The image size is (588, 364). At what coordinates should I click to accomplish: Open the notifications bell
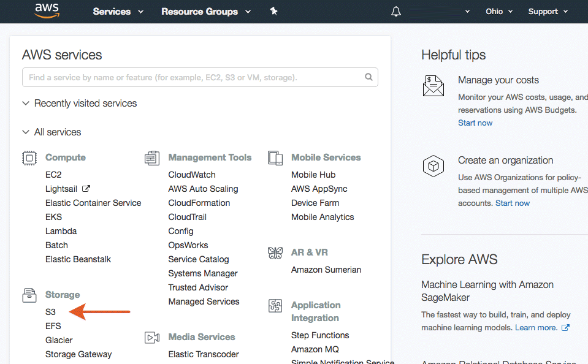pyautogui.click(x=396, y=12)
